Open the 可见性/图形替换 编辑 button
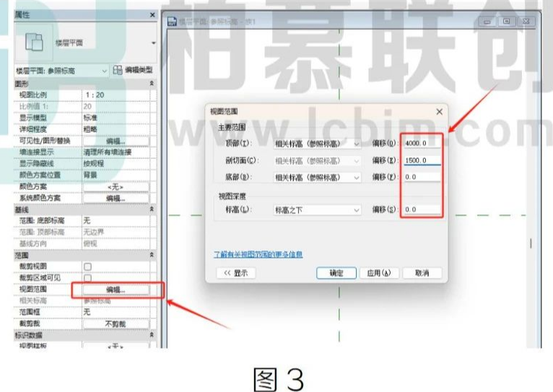Viewport: 553px width, 392px height. (x=116, y=141)
